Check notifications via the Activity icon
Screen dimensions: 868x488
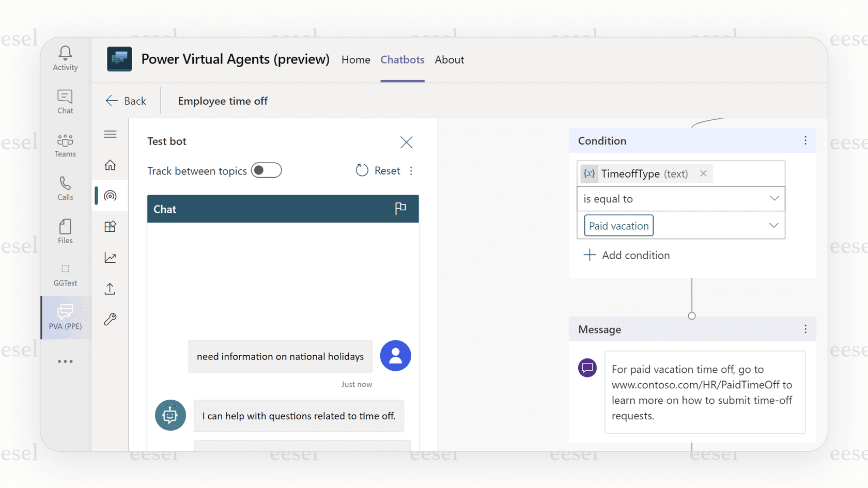[65, 58]
